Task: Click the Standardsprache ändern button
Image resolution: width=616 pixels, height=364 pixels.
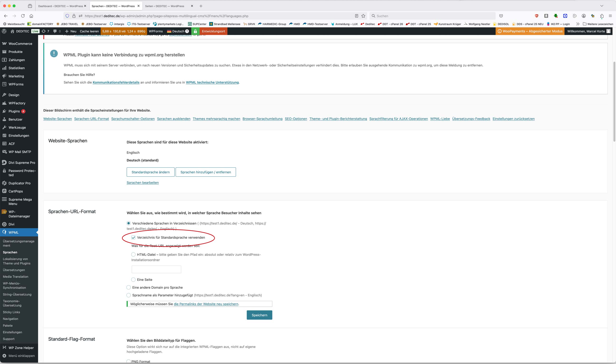Action: (x=150, y=172)
